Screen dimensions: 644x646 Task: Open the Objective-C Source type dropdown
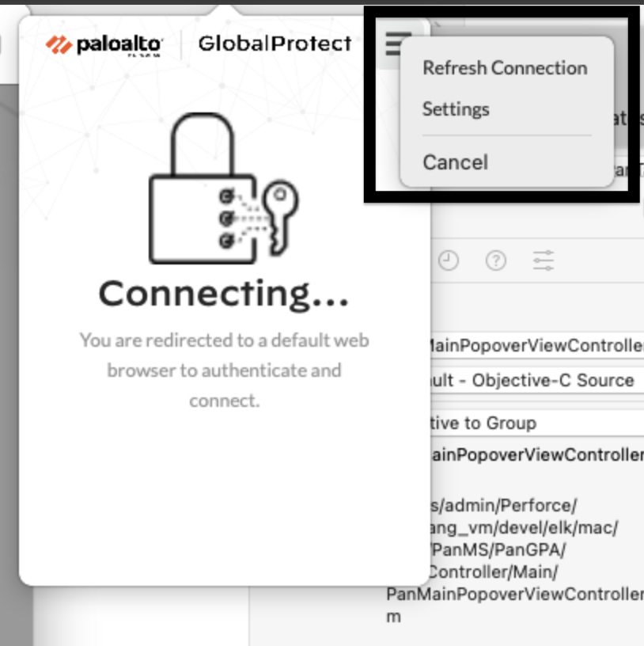(537, 380)
